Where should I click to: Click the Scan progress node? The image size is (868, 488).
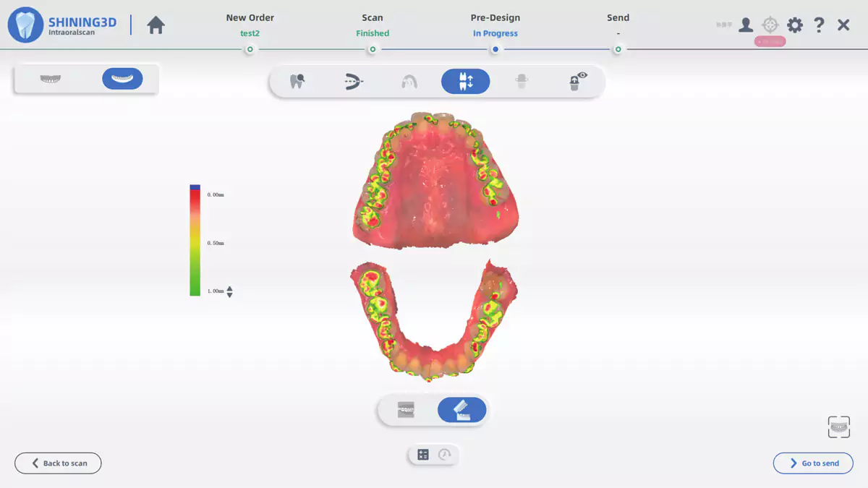(373, 49)
